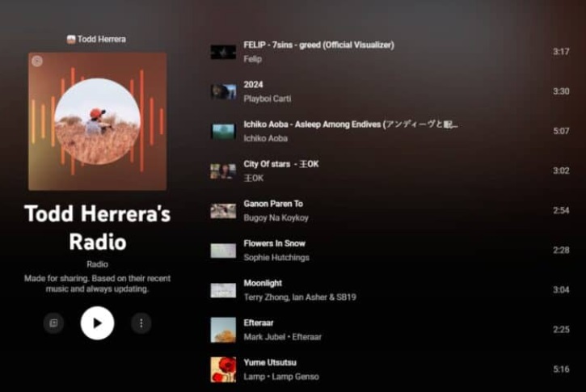The height and width of the screenshot is (392, 586).
Task: Play the FELIP 7sins greed thumbnail
Action: [223, 52]
